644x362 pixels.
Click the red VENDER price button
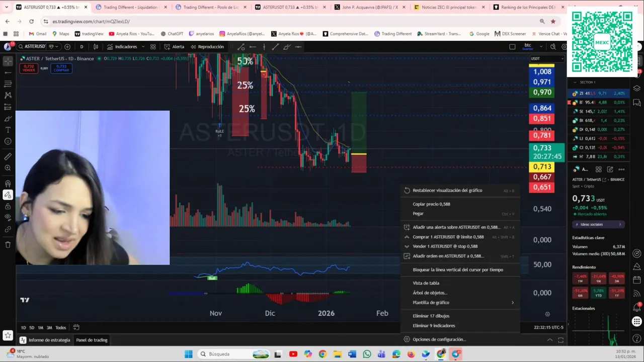pos(29,68)
